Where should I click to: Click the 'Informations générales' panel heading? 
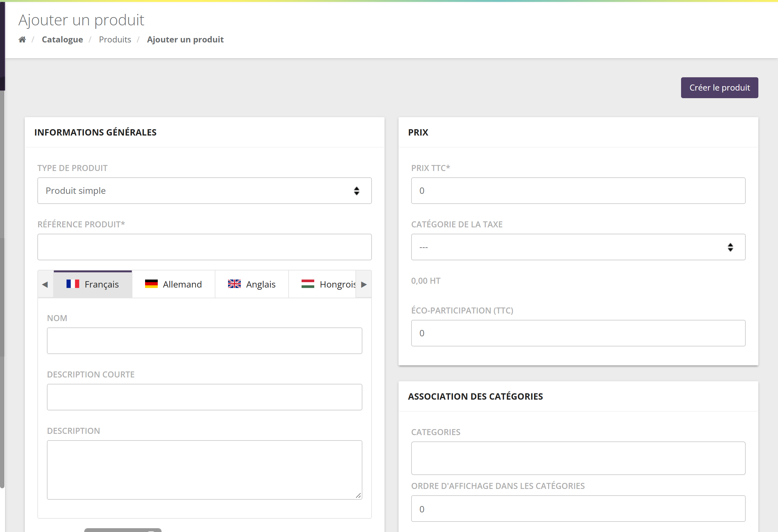point(95,132)
